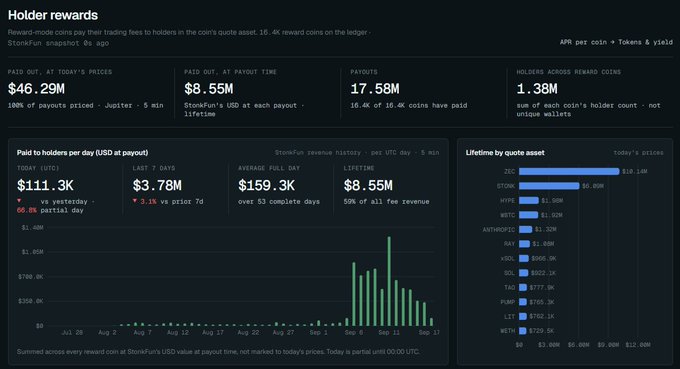Click the $12.00M axis label
Screen dimensions: 680x369
pos(638,345)
